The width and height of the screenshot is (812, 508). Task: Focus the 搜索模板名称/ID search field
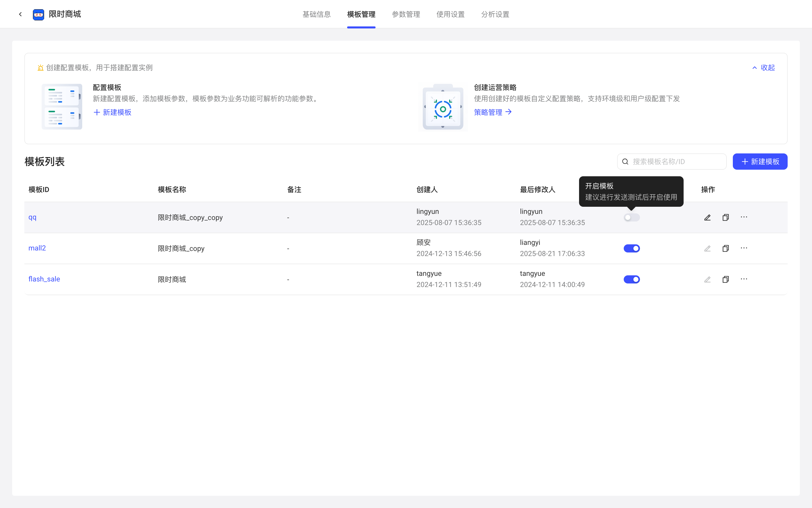(672, 162)
